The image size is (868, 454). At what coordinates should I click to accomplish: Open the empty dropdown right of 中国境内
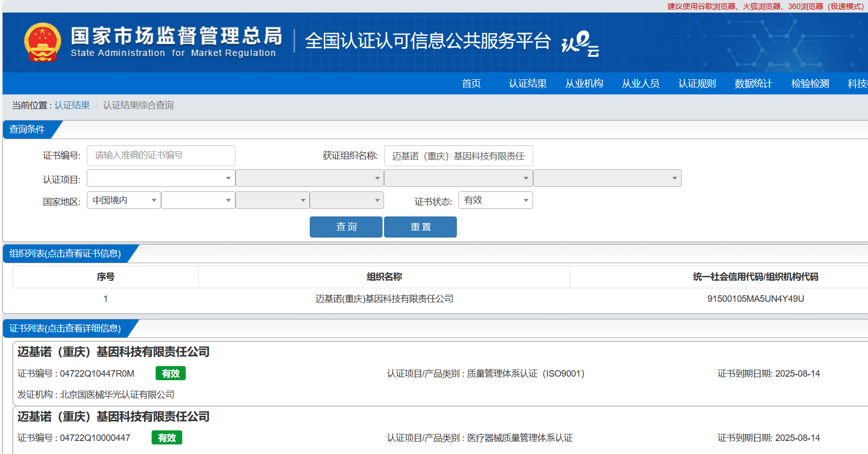(x=198, y=200)
